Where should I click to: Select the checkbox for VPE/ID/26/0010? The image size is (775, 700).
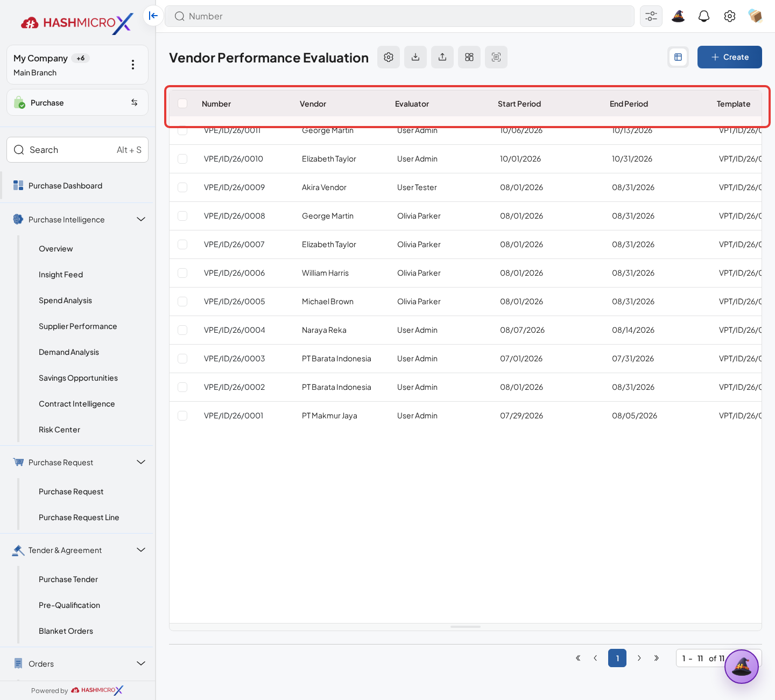182,159
